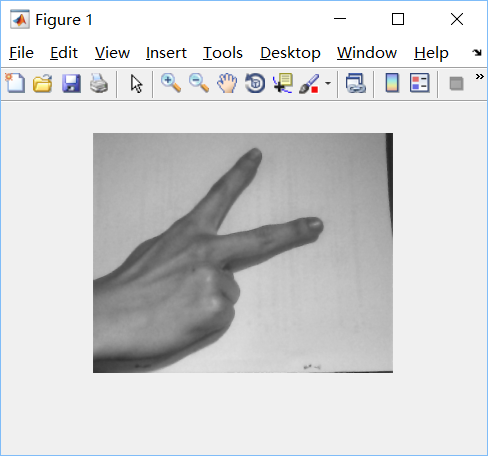Open a file with folder icon

click(43, 83)
